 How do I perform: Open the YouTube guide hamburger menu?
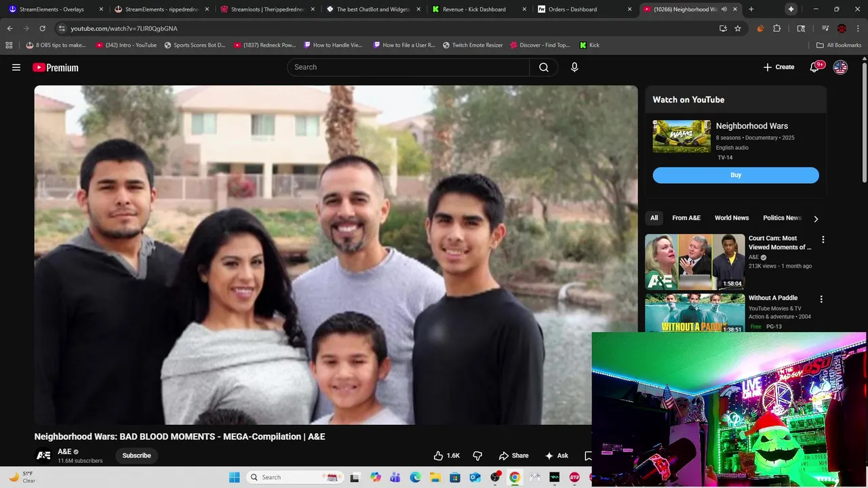(16, 67)
